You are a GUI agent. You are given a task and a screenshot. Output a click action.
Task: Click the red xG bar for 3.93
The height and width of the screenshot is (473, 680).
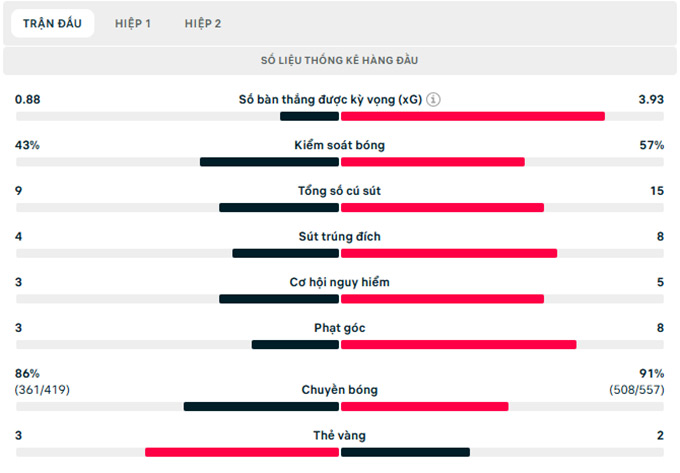click(473, 116)
